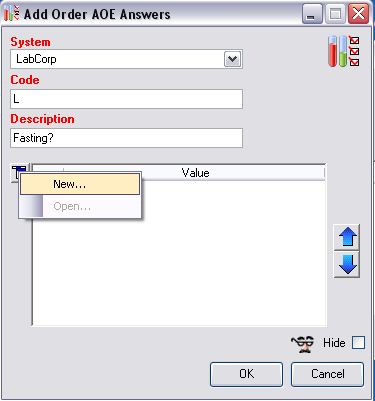Minimize the Add Order AOE Answers window
This screenshot has height=401, width=375.
pyautogui.click(x=312, y=14)
